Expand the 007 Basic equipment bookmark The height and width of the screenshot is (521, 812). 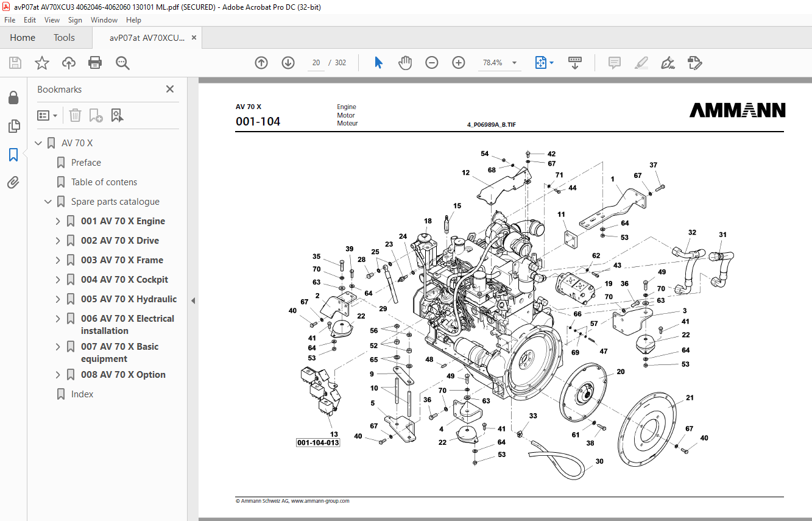(58, 347)
